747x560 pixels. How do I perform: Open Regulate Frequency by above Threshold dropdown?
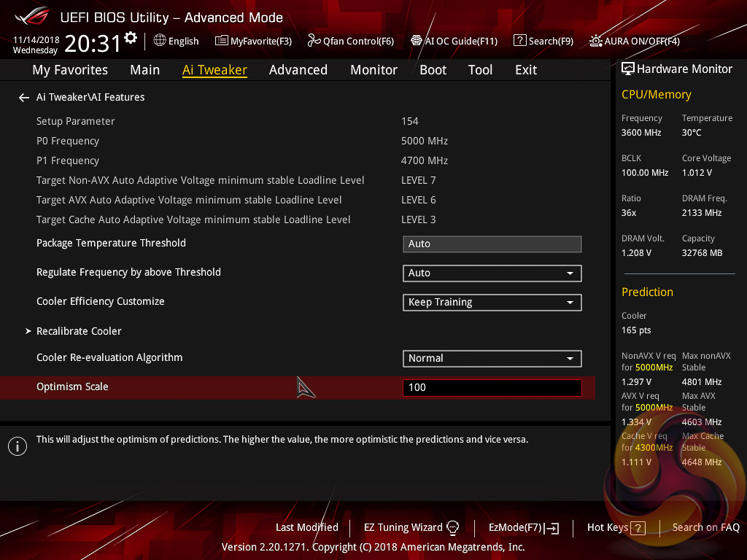point(492,273)
